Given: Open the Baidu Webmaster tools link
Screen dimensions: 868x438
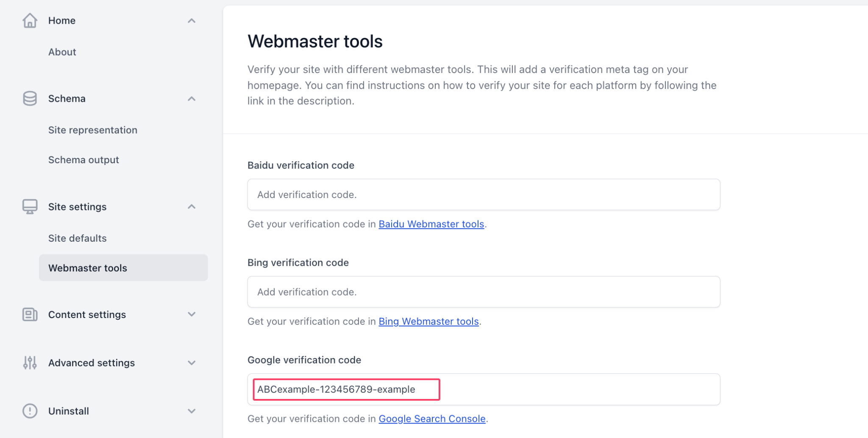Looking at the screenshot, I should coord(431,224).
